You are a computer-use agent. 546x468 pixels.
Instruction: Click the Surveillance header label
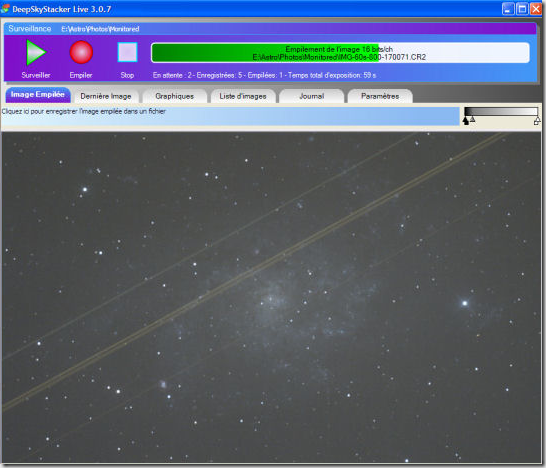click(30, 29)
